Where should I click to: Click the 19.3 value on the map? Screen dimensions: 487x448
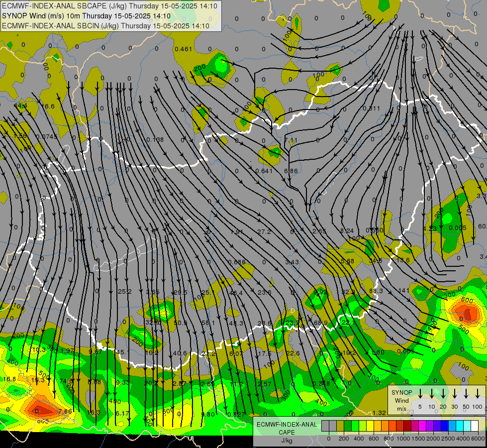(38, 380)
